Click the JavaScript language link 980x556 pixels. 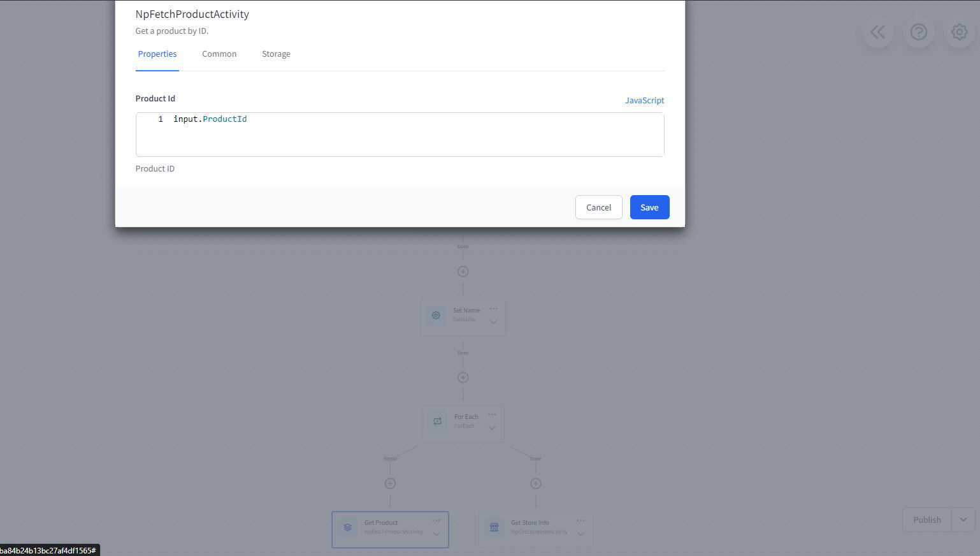(x=644, y=100)
